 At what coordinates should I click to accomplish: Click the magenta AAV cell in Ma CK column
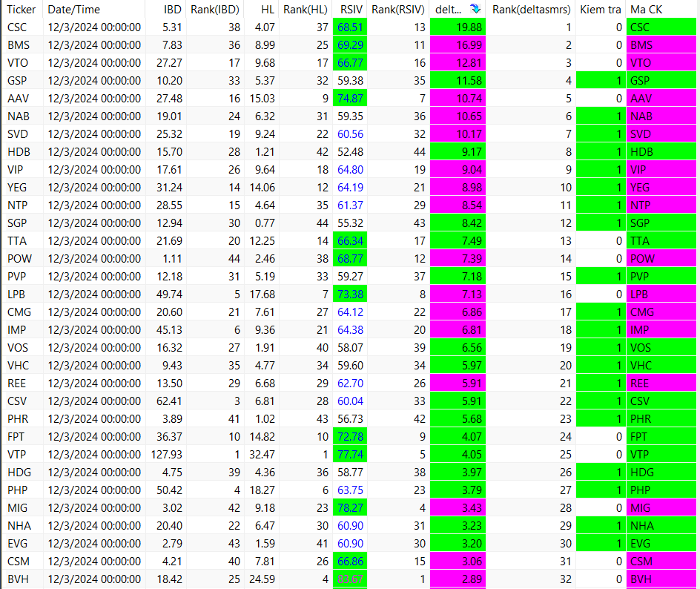click(661, 99)
